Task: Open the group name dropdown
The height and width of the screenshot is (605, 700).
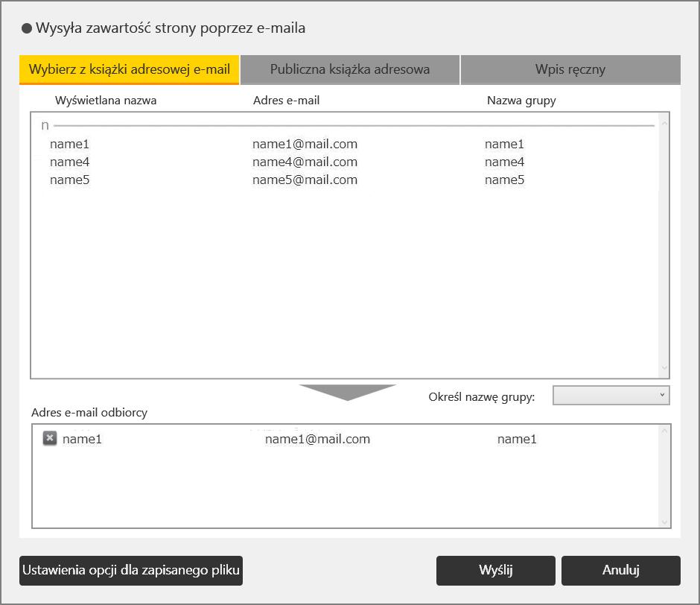Action: (x=611, y=396)
